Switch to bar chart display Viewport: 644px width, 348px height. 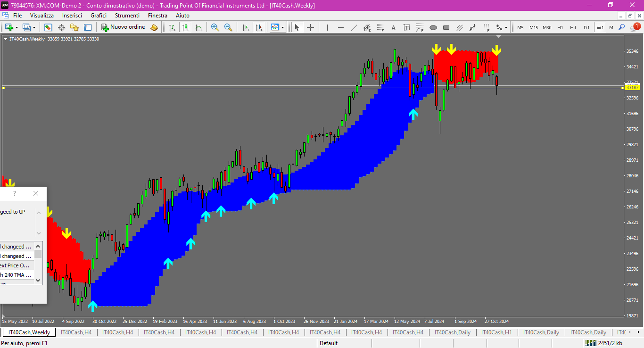click(x=172, y=27)
